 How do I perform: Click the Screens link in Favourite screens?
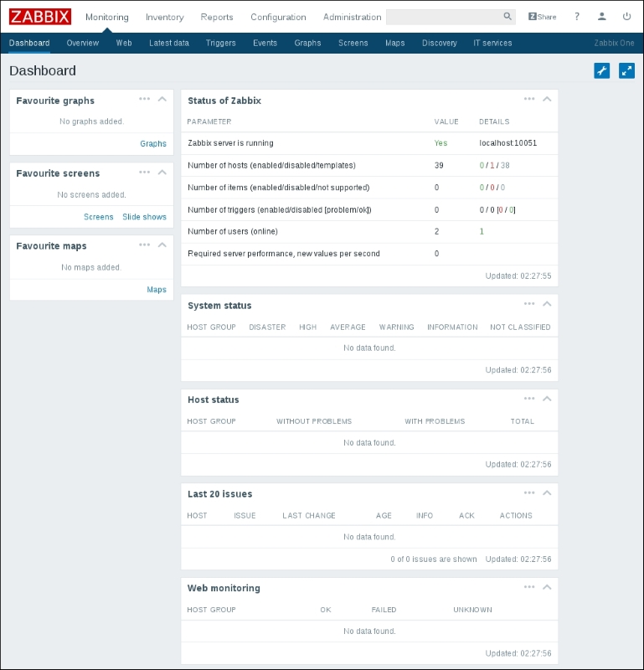(98, 217)
